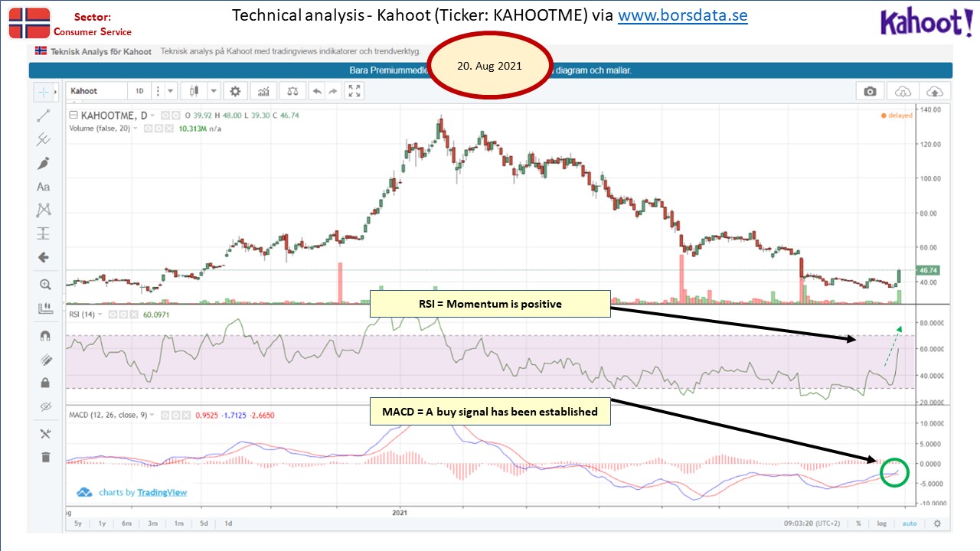Follow the TradingView attribution link

click(162, 492)
